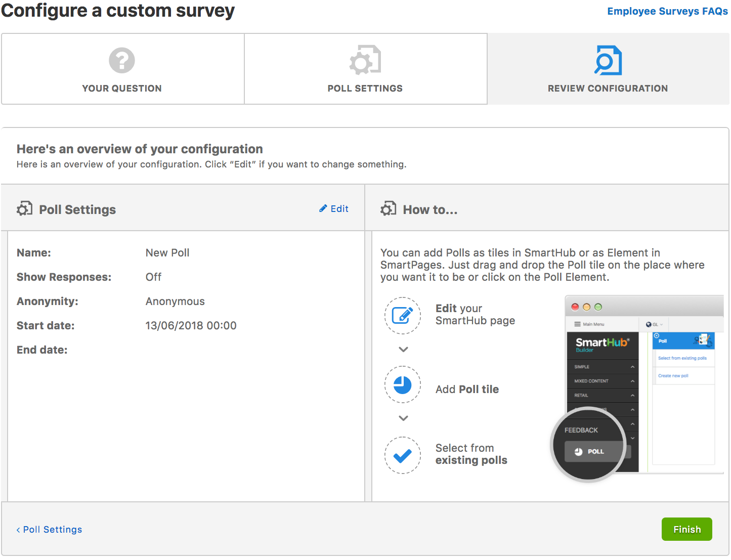Select the 'New Poll' name value
Screen dimensions: 731x560
[x=167, y=252]
